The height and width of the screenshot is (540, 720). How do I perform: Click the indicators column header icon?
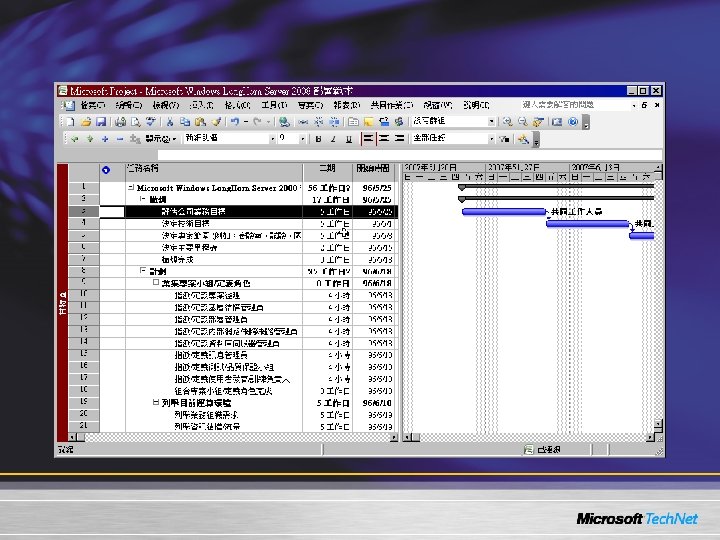(x=106, y=170)
